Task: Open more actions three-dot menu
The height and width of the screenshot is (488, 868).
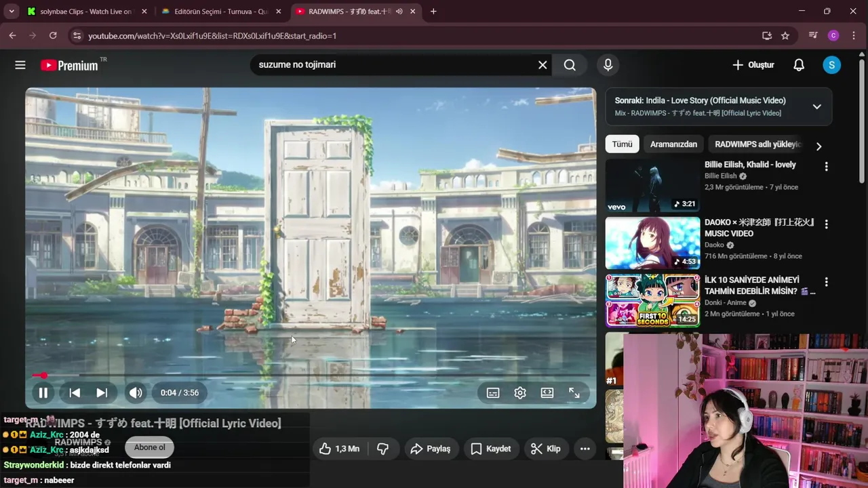Action: pos(585,449)
